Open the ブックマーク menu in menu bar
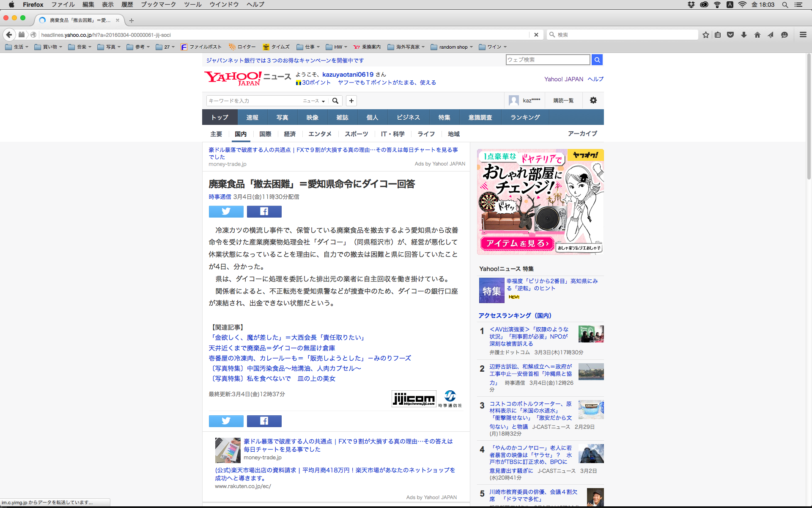The height and width of the screenshot is (508, 812). pos(158,5)
